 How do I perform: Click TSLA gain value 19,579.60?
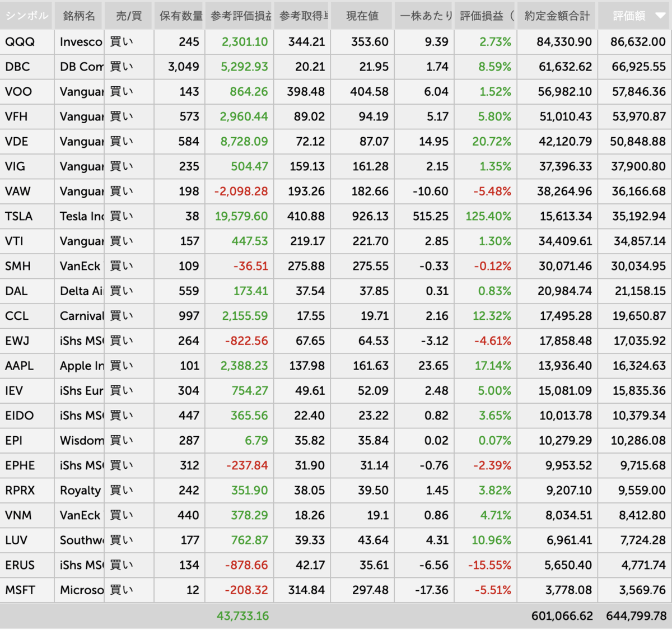point(241,216)
